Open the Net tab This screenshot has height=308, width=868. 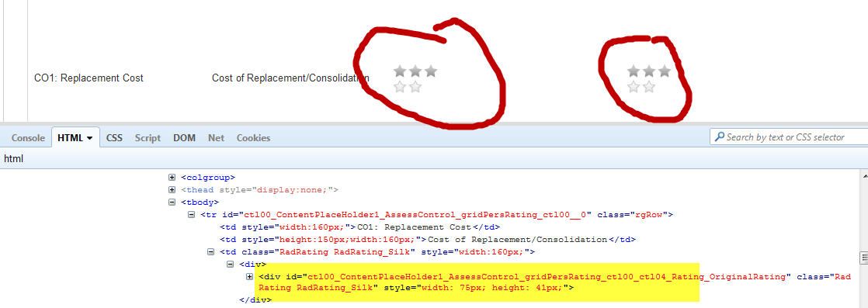(216, 137)
